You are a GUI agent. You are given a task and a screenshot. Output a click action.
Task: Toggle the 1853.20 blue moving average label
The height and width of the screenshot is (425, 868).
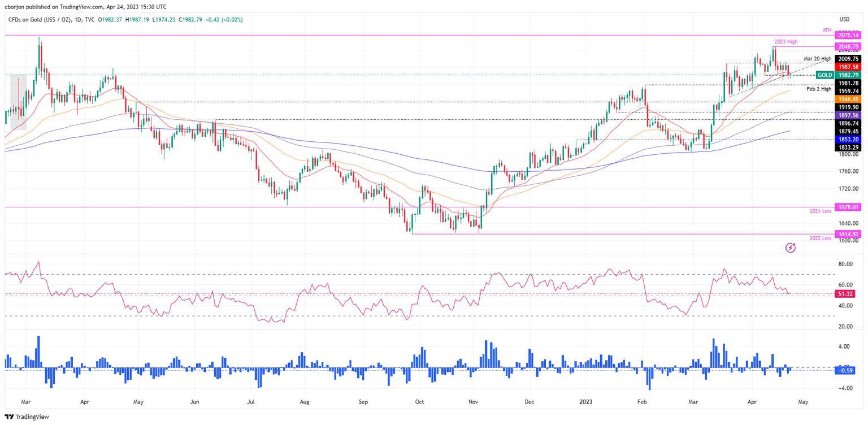(x=848, y=139)
